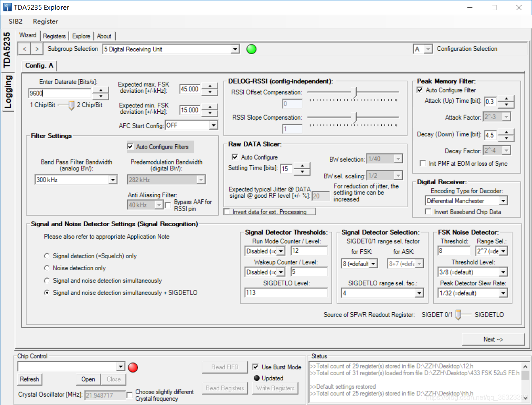
Task: Open AFC Start Config dropdown
Action: click(x=214, y=125)
